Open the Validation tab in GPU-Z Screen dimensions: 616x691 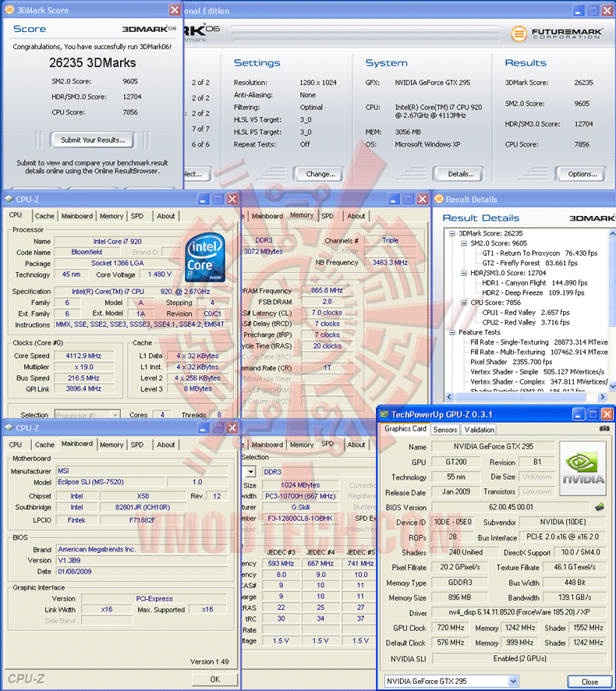click(x=480, y=430)
